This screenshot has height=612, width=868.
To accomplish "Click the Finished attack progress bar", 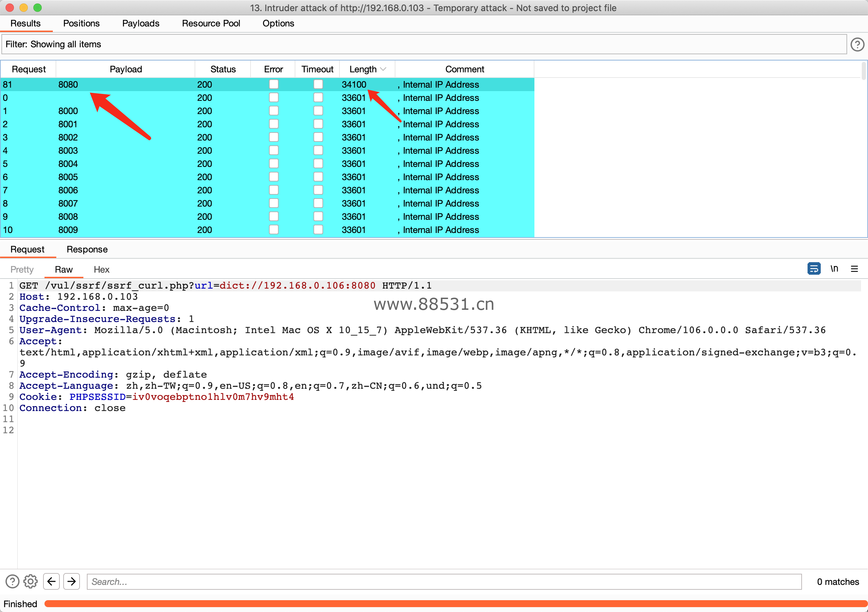I will (455, 604).
